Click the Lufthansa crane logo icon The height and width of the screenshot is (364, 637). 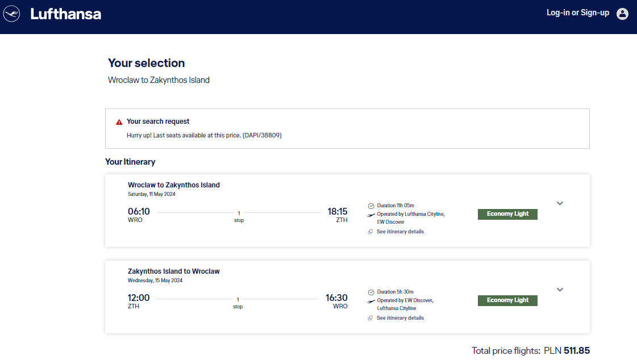point(11,14)
